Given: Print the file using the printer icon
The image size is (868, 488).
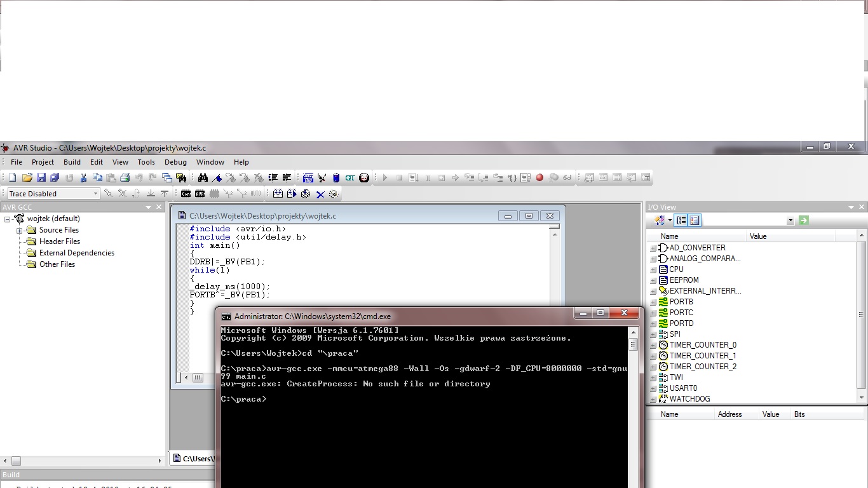Looking at the screenshot, I should [x=125, y=178].
